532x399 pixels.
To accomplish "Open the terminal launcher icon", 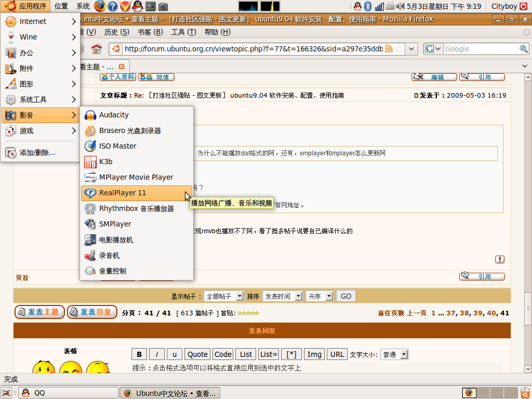I will click(x=150, y=6).
